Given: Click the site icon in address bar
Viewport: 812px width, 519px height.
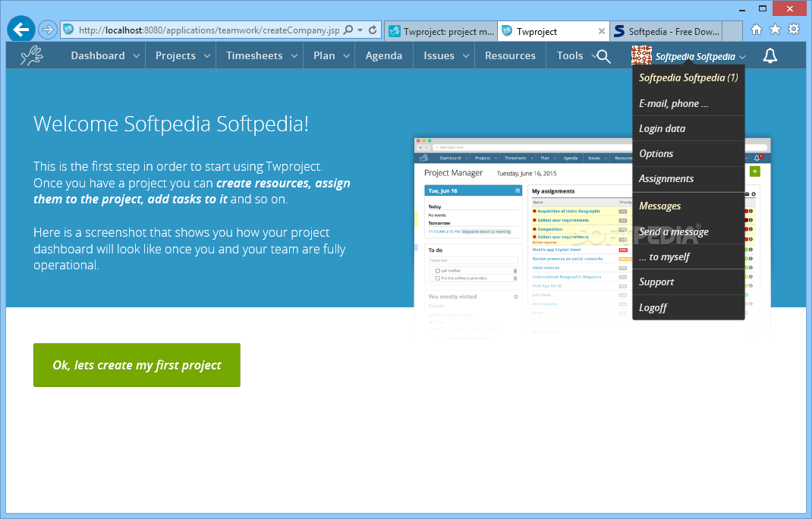Looking at the screenshot, I should (x=68, y=30).
